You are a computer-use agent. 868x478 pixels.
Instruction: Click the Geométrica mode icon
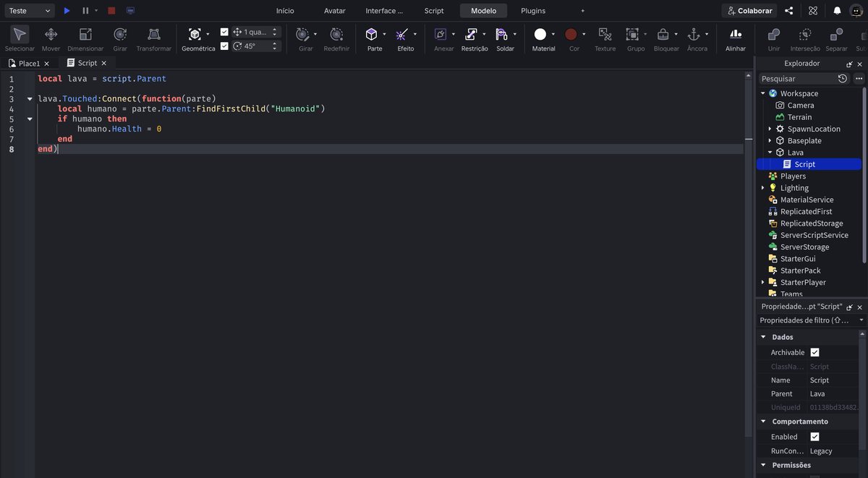tap(195, 34)
